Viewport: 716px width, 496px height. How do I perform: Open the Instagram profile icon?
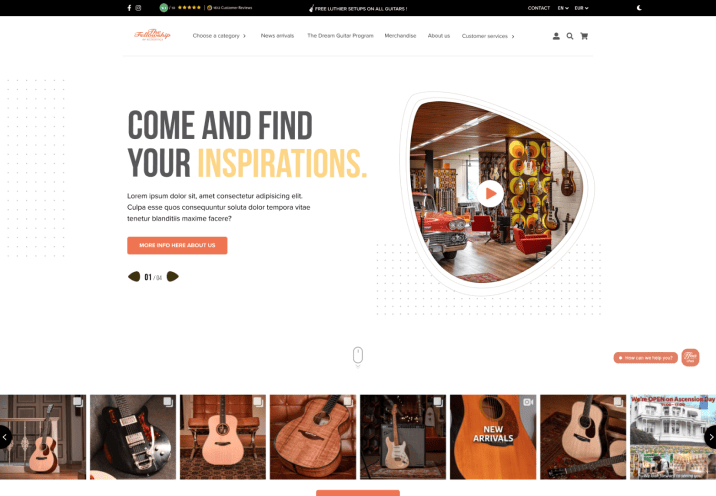(138, 8)
